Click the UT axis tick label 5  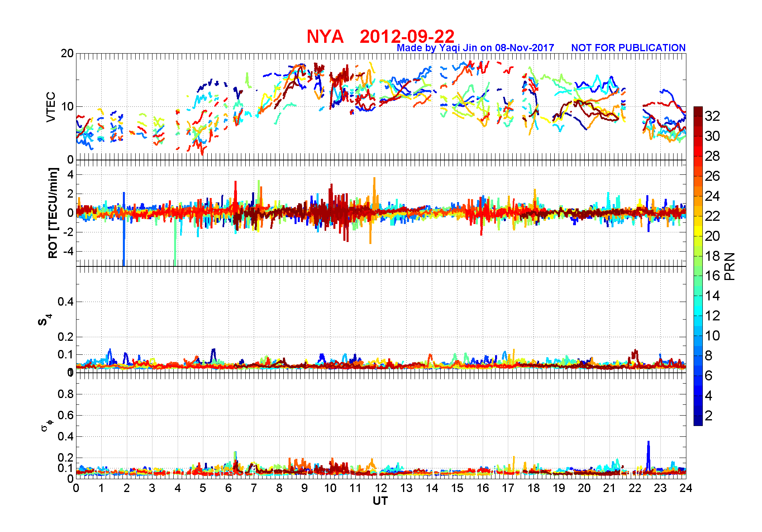coord(203,488)
